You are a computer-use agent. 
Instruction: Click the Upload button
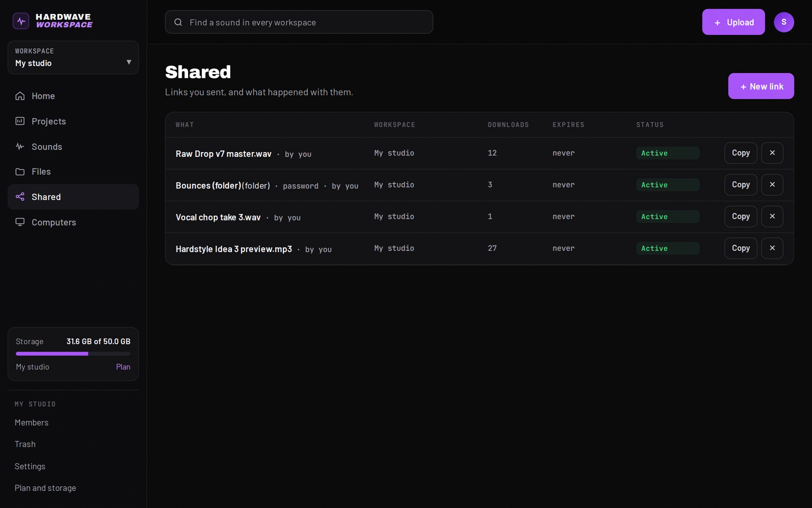(x=733, y=22)
